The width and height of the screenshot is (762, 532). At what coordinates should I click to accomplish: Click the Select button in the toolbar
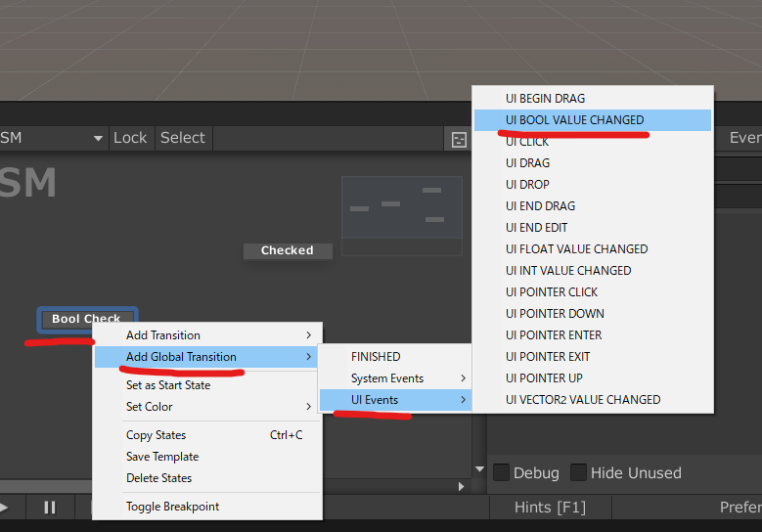pyautogui.click(x=183, y=138)
